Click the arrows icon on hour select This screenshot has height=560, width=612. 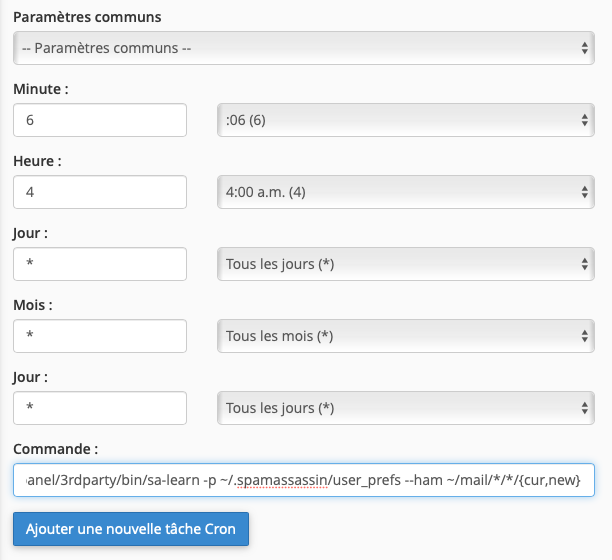[584, 192]
